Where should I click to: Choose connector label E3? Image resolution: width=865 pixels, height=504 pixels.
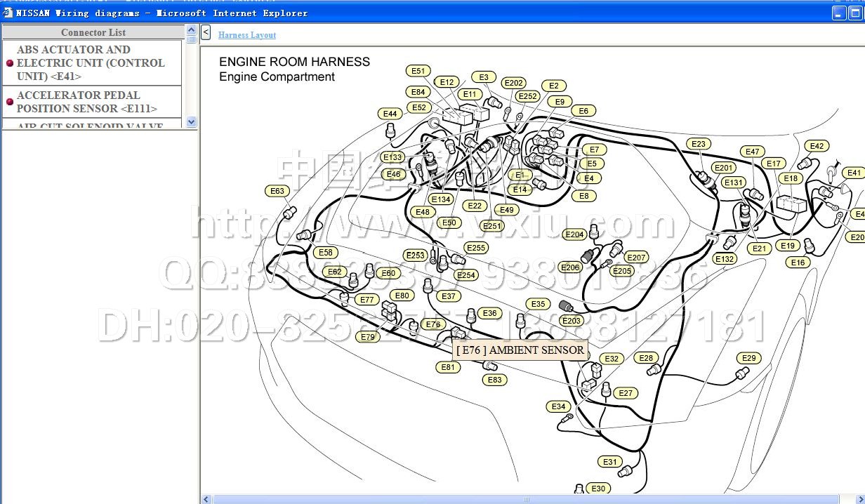pos(484,77)
